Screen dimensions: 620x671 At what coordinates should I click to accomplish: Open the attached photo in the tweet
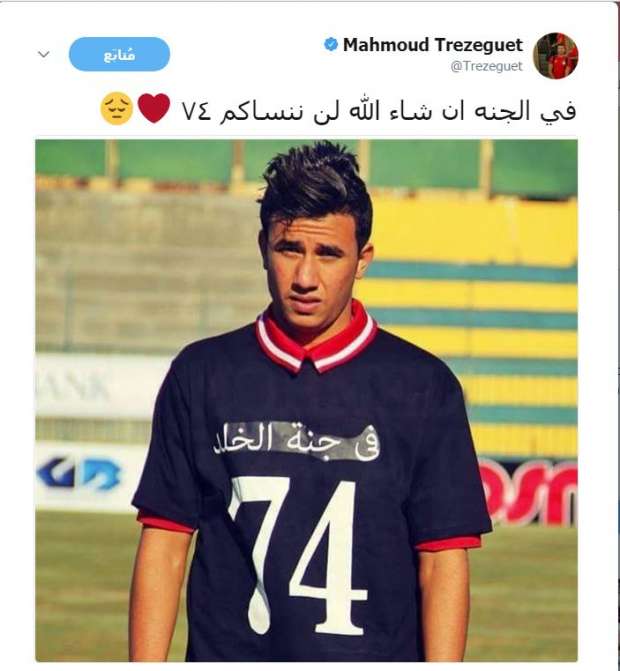click(306, 401)
